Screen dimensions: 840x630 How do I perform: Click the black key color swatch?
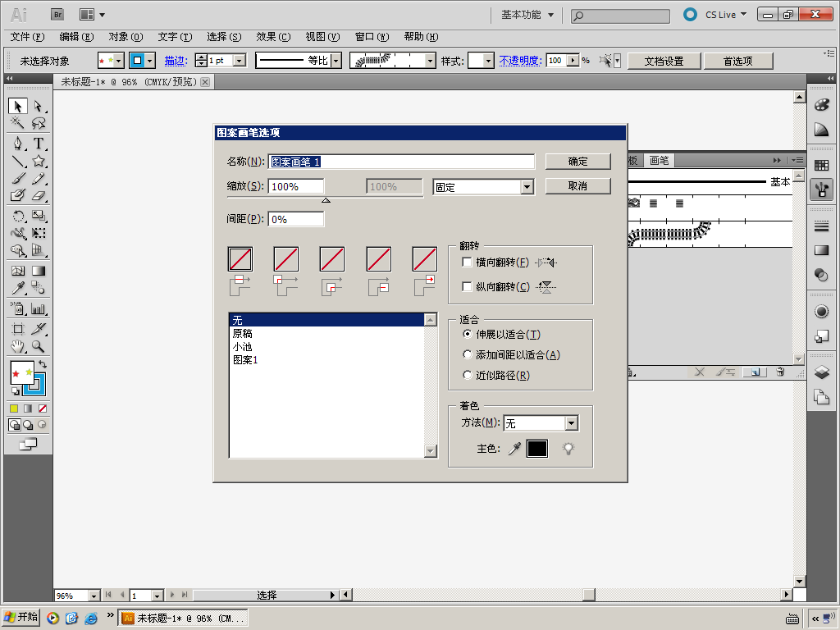[x=536, y=449]
